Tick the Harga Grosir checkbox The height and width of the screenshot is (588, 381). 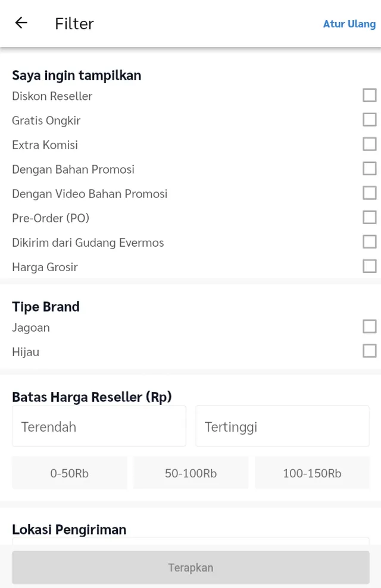click(369, 266)
